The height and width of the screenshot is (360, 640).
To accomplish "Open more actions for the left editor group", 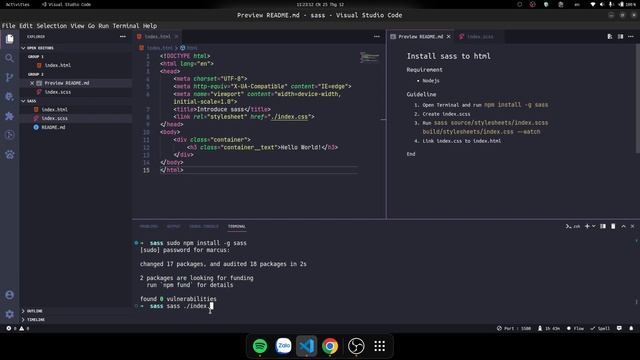I will click(x=377, y=36).
